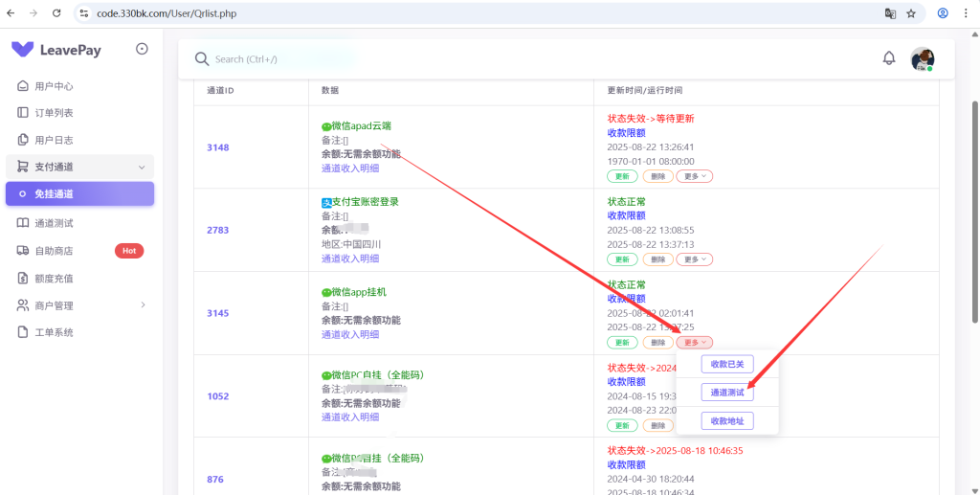This screenshot has width=980, height=495.
Task: Choose 收款已关 in the dropdown menu
Action: click(x=727, y=364)
